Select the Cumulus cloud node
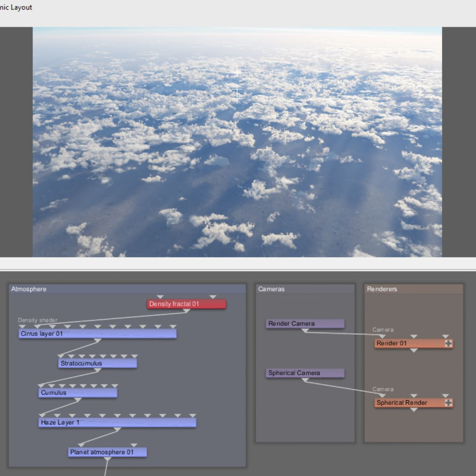Image resolution: width=476 pixels, height=476 pixels. click(x=78, y=393)
